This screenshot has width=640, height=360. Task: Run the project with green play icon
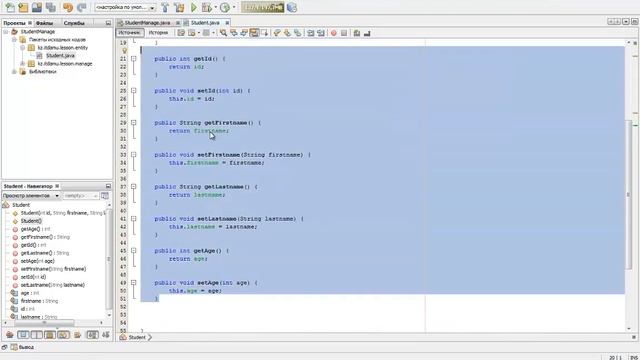pyautogui.click(x=194, y=7)
